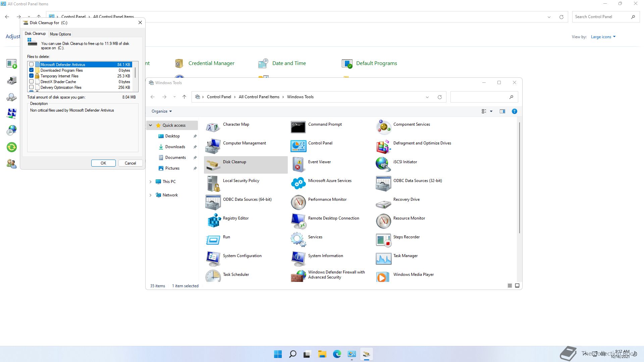Open Microsoft Azure Services icon

298,184
